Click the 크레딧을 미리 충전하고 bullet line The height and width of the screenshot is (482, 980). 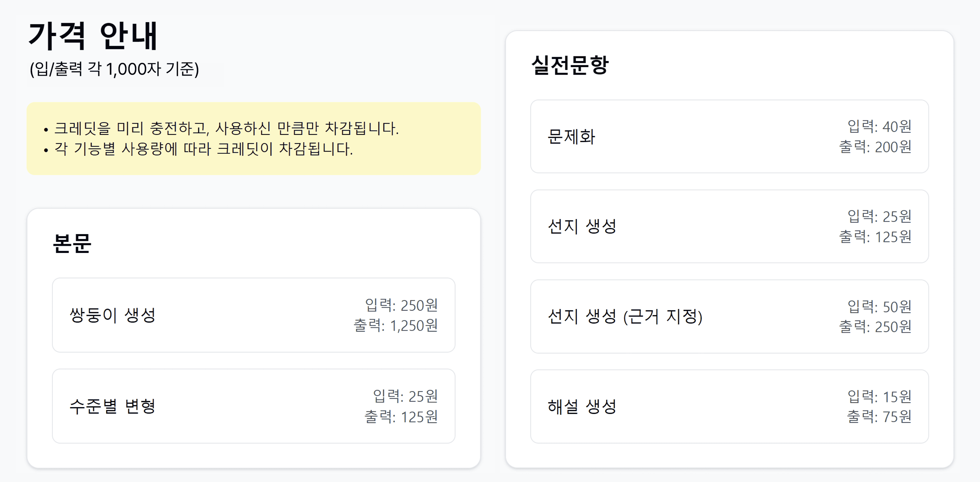(222, 128)
